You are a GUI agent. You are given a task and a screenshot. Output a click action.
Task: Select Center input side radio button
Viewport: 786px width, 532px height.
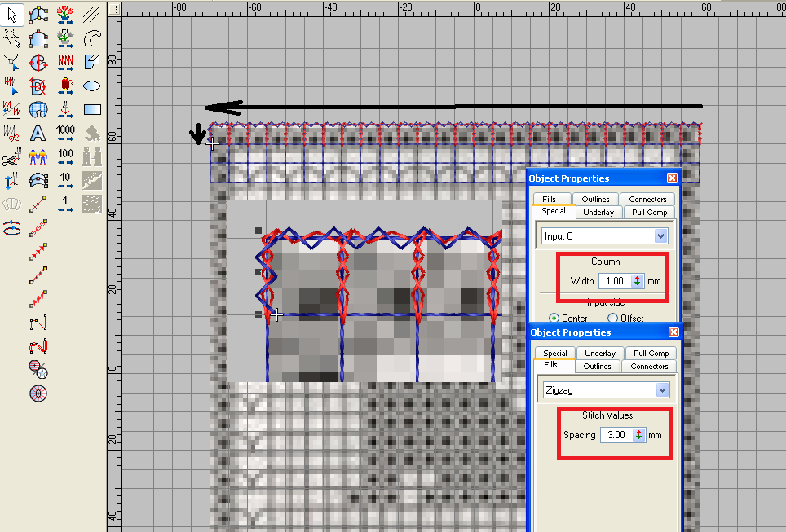coord(554,319)
